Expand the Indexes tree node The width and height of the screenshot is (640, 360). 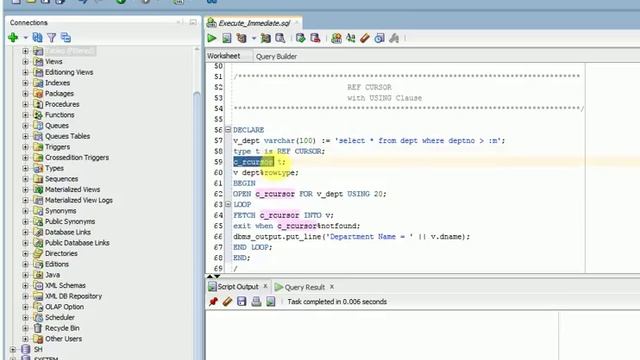(x=25, y=83)
